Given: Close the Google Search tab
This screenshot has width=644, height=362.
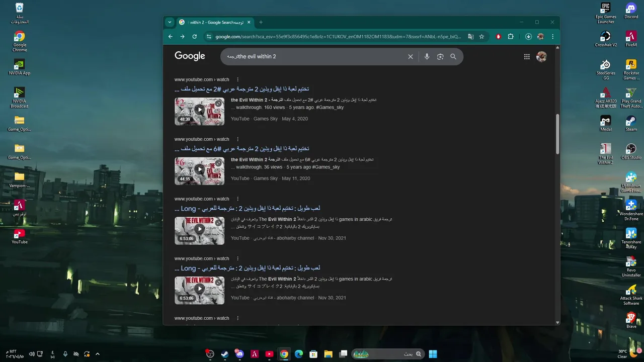Looking at the screenshot, I should [x=250, y=22].
